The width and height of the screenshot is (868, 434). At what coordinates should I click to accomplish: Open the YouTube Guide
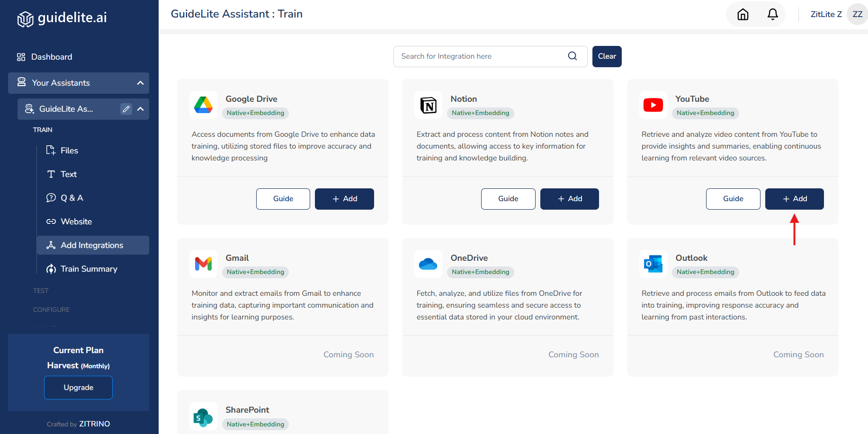733,199
